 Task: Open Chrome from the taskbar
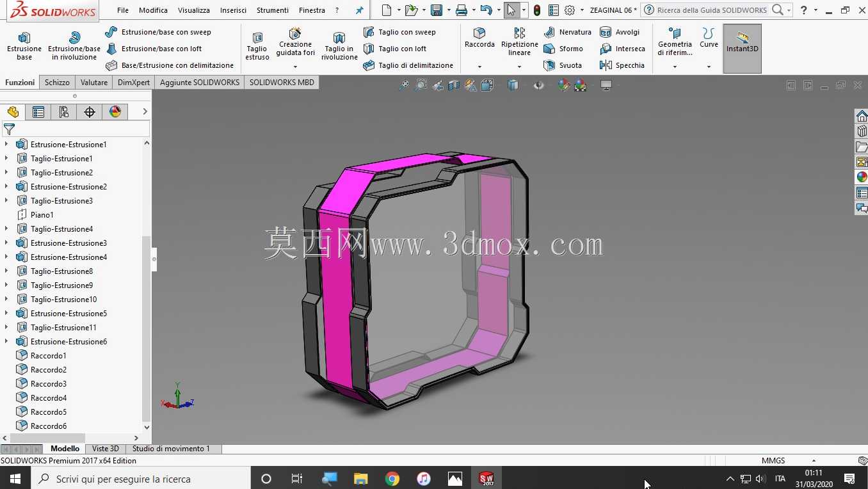392,479
